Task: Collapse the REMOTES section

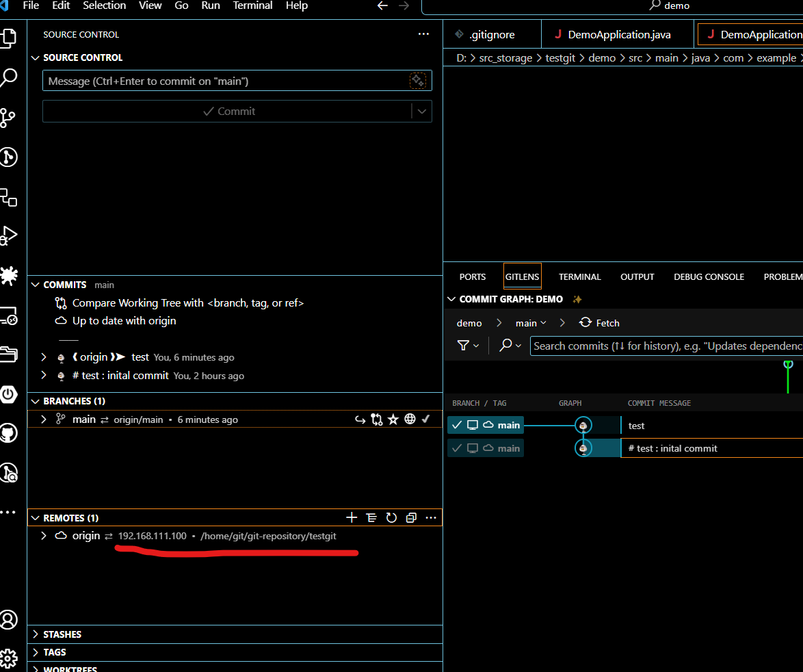Action: [x=36, y=518]
